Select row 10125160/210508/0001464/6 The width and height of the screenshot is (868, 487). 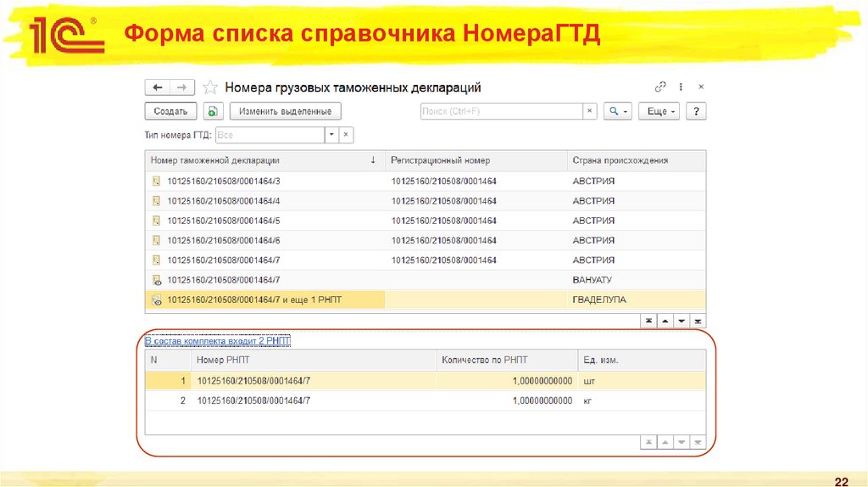pyautogui.click(x=426, y=240)
